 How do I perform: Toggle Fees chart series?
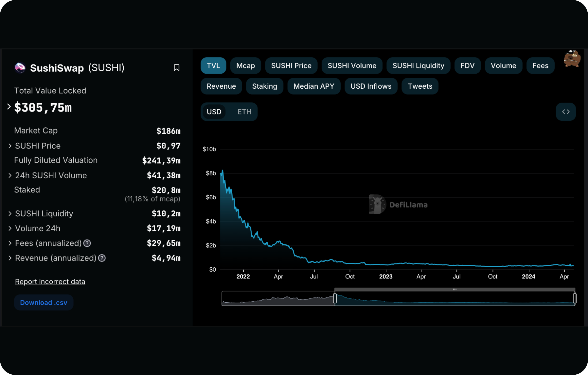point(540,66)
